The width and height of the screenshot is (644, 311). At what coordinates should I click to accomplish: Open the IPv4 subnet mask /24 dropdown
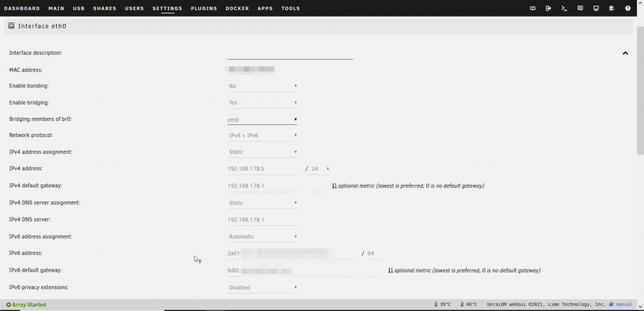[x=320, y=169]
